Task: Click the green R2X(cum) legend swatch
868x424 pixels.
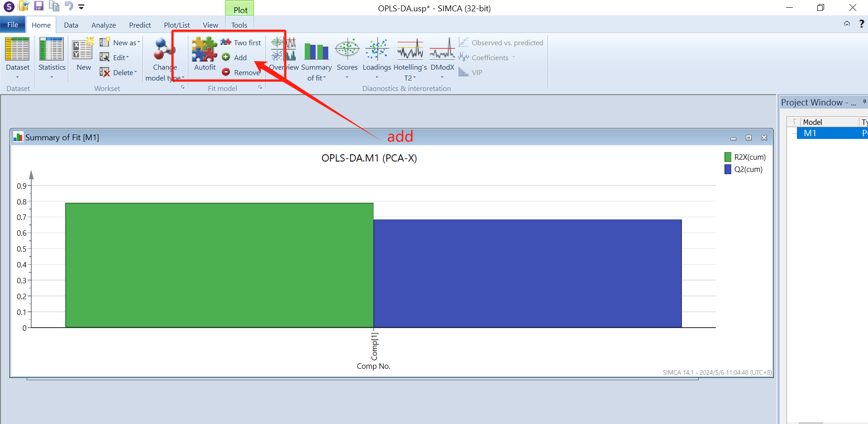Action: [x=728, y=157]
